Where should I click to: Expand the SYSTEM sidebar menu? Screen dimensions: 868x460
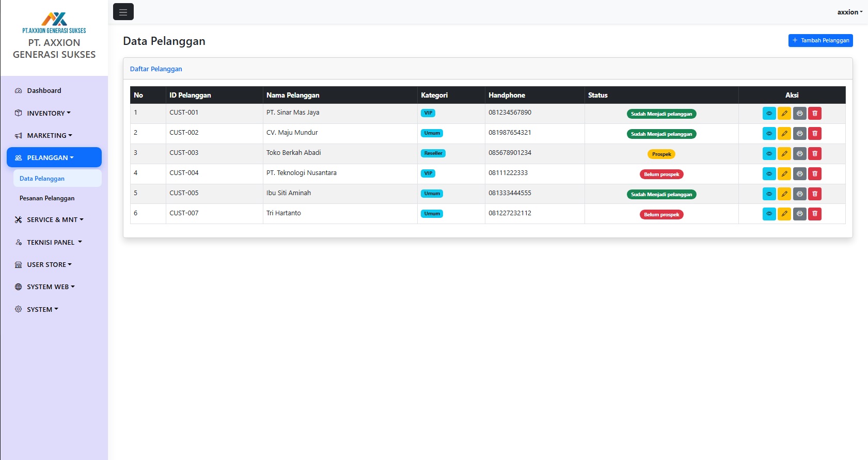coord(54,309)
